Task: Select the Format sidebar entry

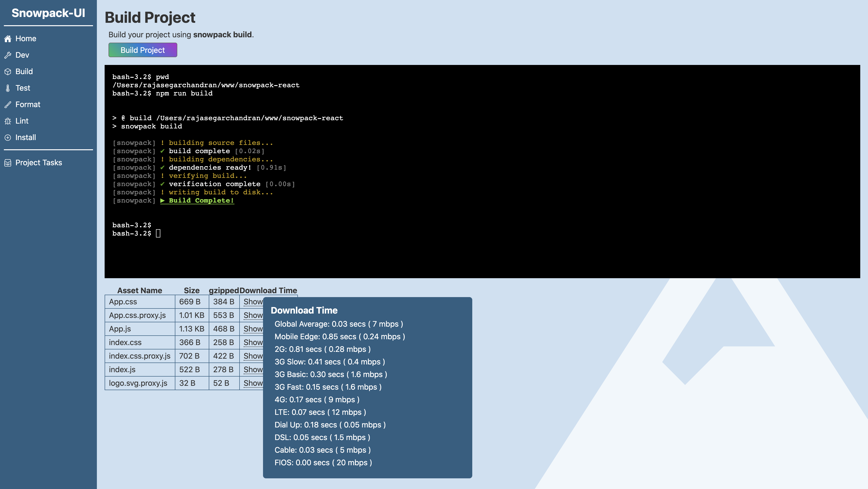Action: (x=28, y=104)
